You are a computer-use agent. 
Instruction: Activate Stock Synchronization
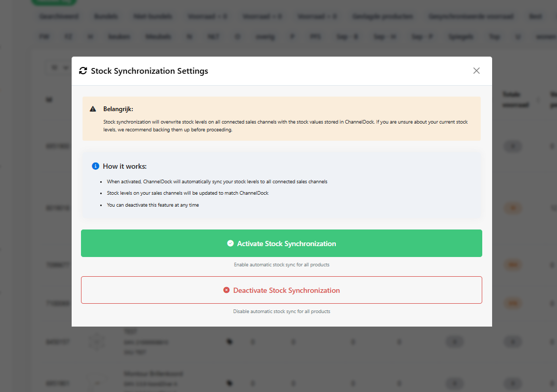[281, 243]
